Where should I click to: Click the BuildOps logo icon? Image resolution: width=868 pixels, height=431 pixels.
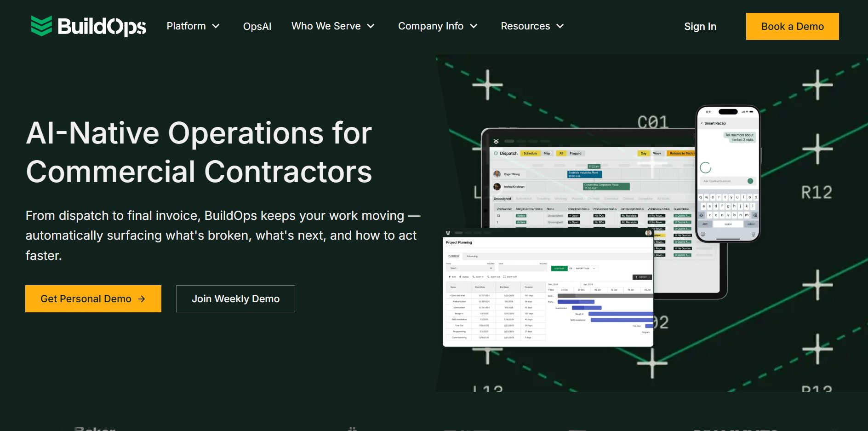(x=41, y=26)
